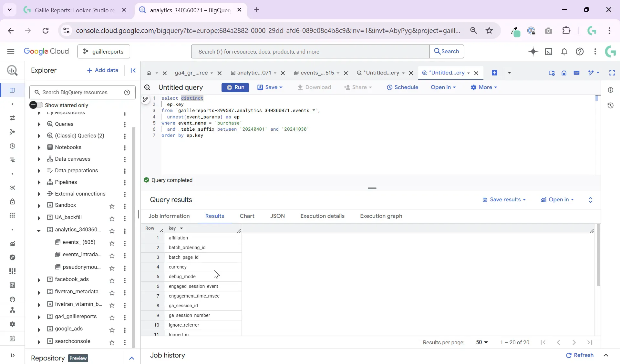Expand the facebook_ads dataset
This screenshot has height=364, width=620.
pos(39,280)
